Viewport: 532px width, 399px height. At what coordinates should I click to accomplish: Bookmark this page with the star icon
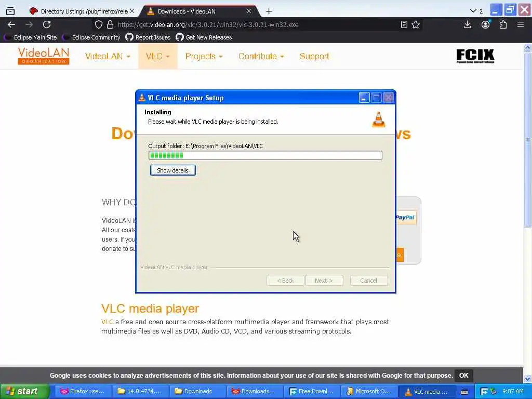click(416, 24)
